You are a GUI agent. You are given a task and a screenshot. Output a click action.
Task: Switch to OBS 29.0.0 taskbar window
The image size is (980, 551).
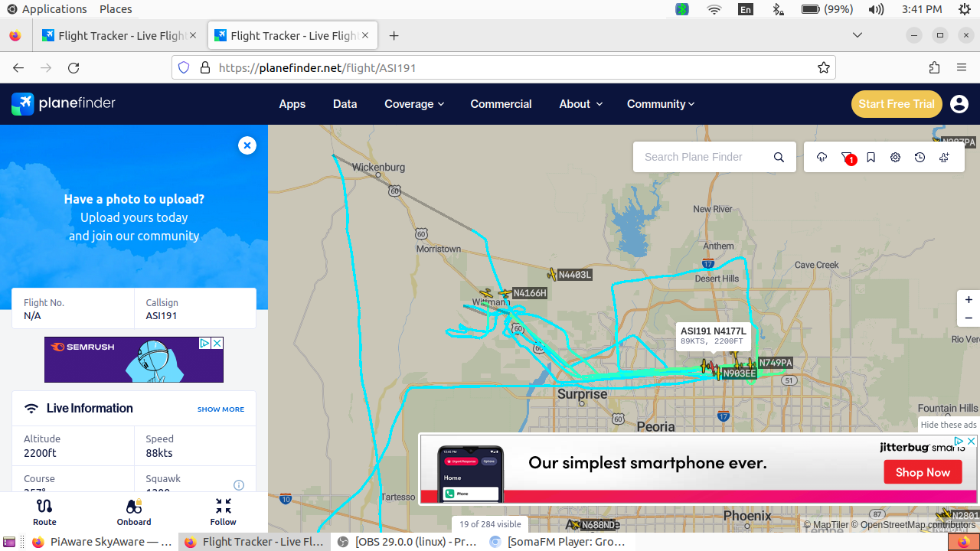408,542
